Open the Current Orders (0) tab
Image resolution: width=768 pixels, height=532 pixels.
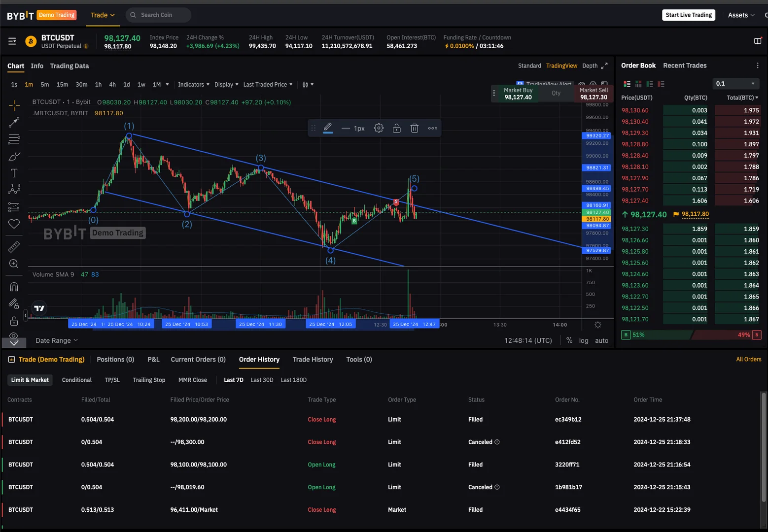pyautogui.click(x=198, y=360)
